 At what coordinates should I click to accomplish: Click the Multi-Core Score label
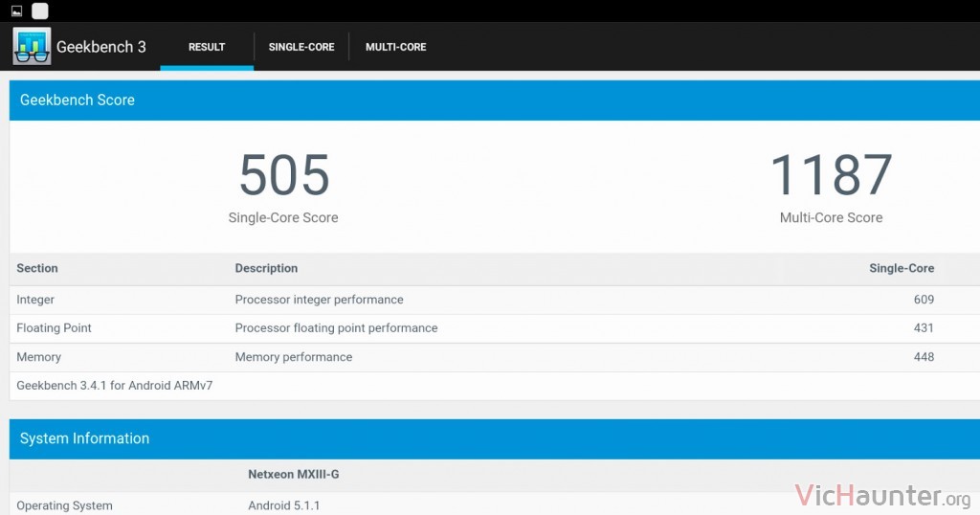pyautogui.click(x=832, y=217)
